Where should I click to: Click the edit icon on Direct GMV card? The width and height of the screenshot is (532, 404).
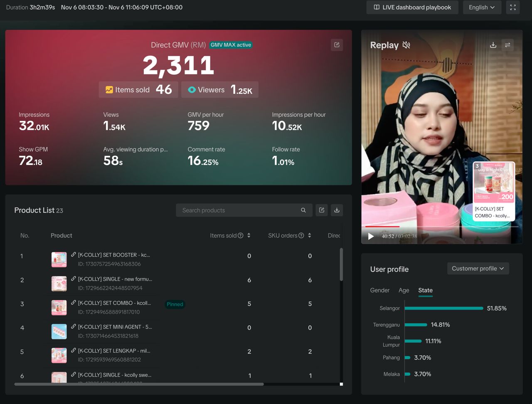point(337,45)
